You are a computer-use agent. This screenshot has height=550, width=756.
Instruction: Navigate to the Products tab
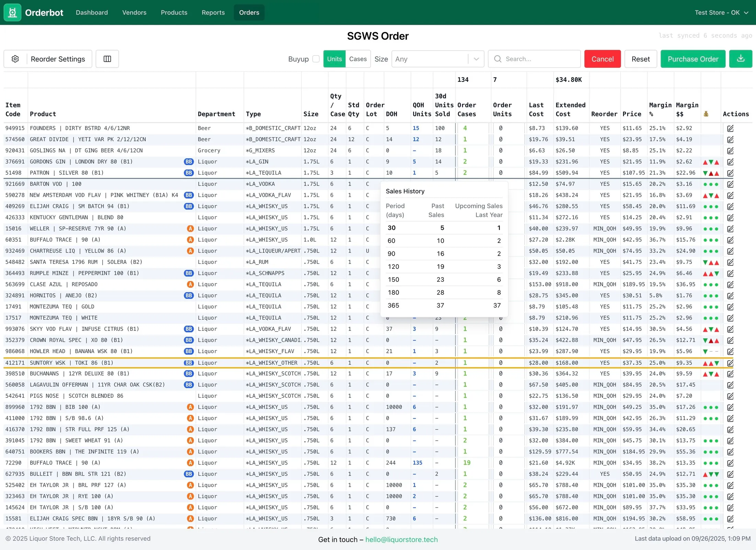[x=174, y=13]
